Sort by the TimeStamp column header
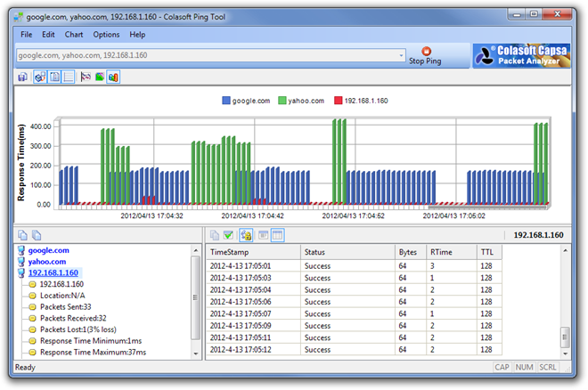Viewport: 588px width, 390px height. tap(254, 252)
